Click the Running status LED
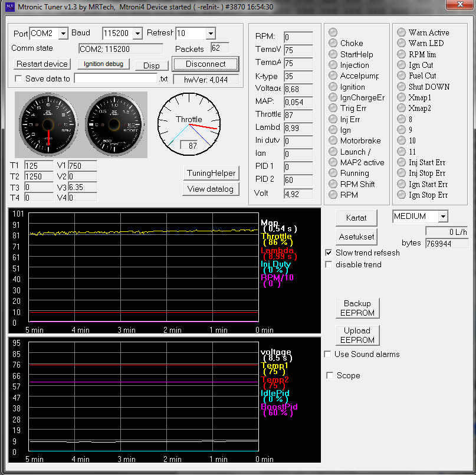 [333, 173]
